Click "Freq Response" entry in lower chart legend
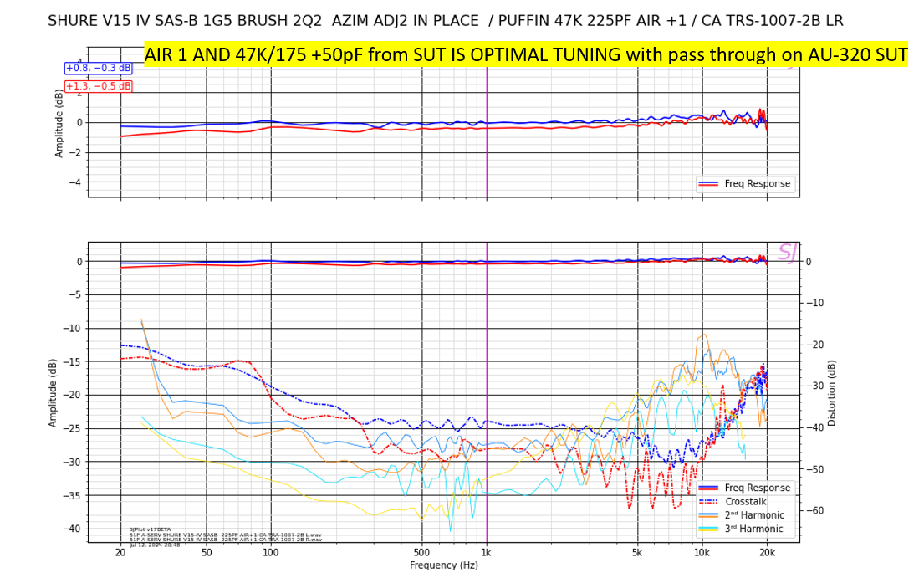Viewport: 924px width, 578px height. pos(745,488)
